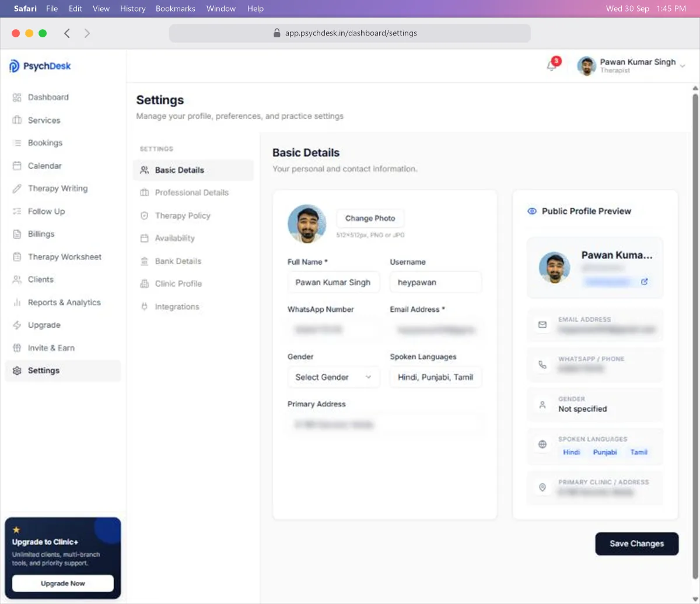Click the Therapy Policy shield icon
Viewport: 700px width, 604px height.
coord(145,216)
